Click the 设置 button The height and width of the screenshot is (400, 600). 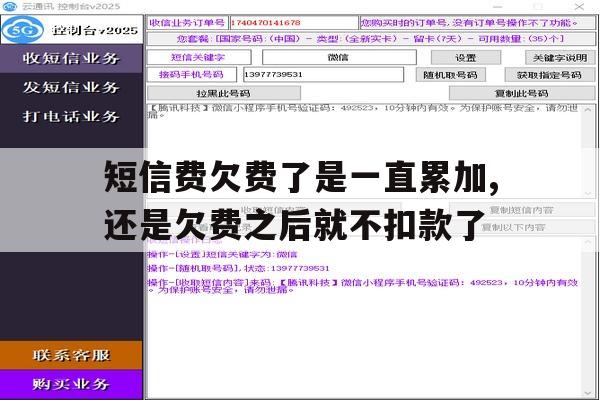(466, 57)
